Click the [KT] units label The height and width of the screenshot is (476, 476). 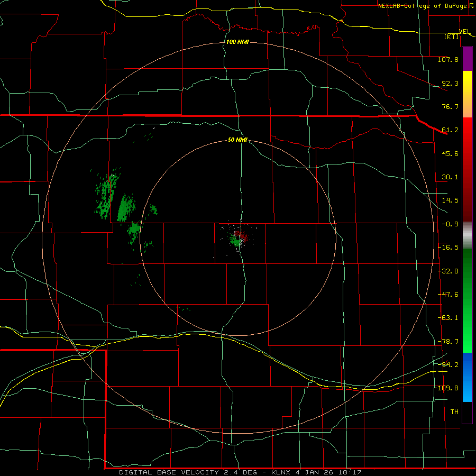pos(452,36)
